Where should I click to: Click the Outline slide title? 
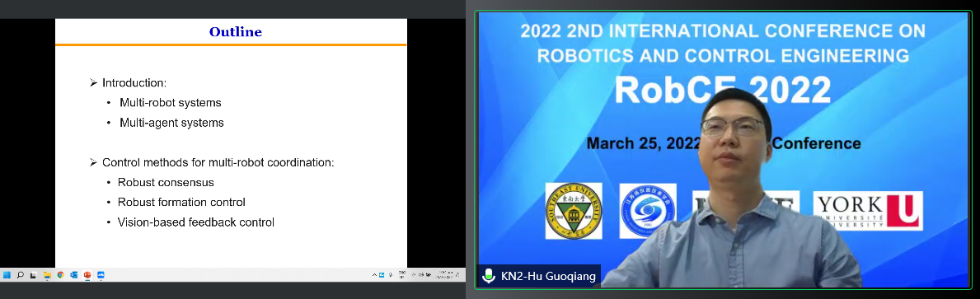click(235, 31)
